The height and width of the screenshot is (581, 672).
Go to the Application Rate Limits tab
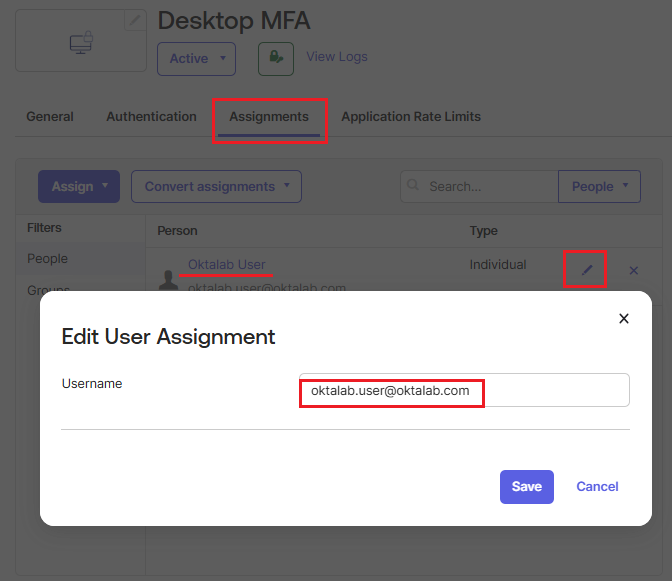pos(411,117)
